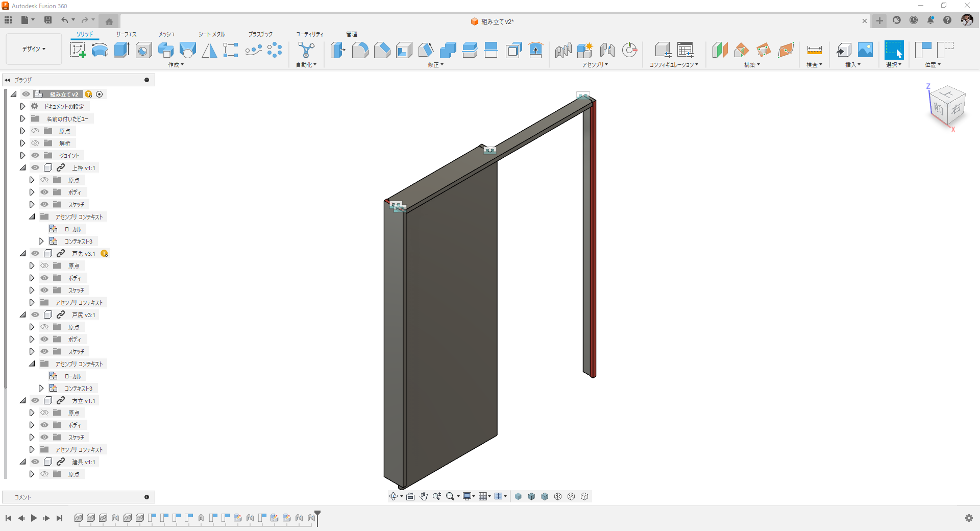Jump timeline to the beginning

pyautogui.click(x=8, y=518)
